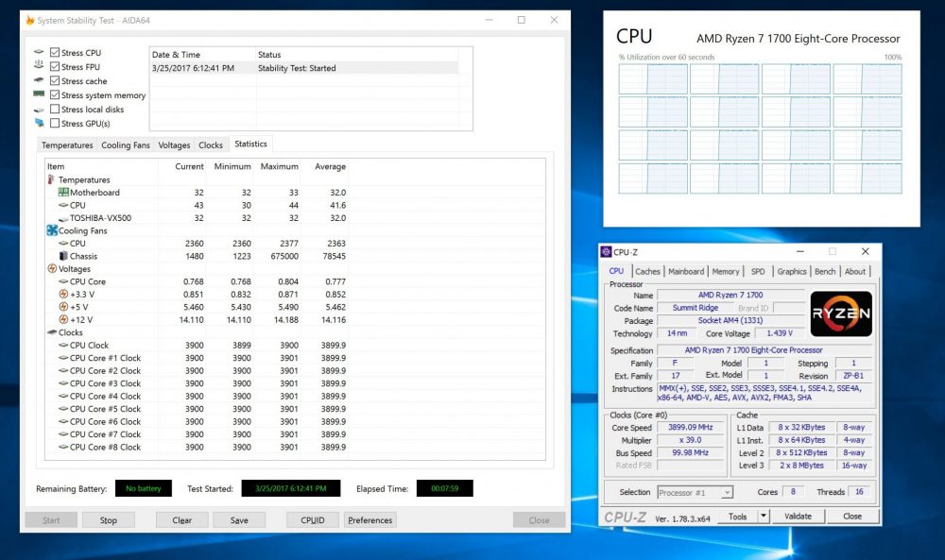Select the Clocks tab in AIDA64
The height and width of the screenshot is (560, 945).
pyautogui.click(x=211, y=145)
